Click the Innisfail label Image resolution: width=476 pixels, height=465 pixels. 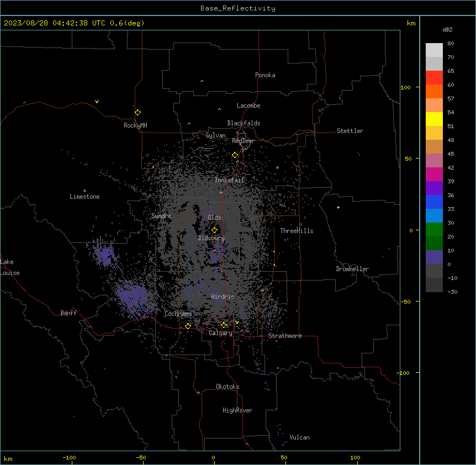point(230,180)
